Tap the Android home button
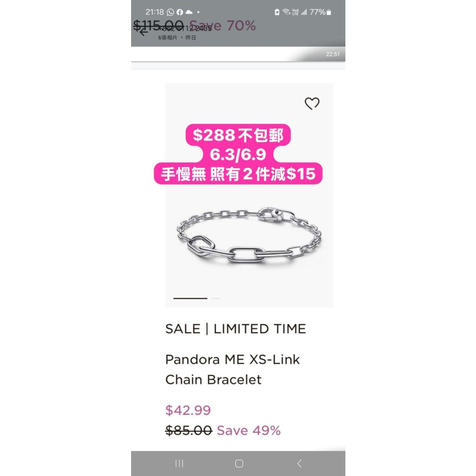The width and height of the screenshot is (476, 476). click(x=239, y=463)
